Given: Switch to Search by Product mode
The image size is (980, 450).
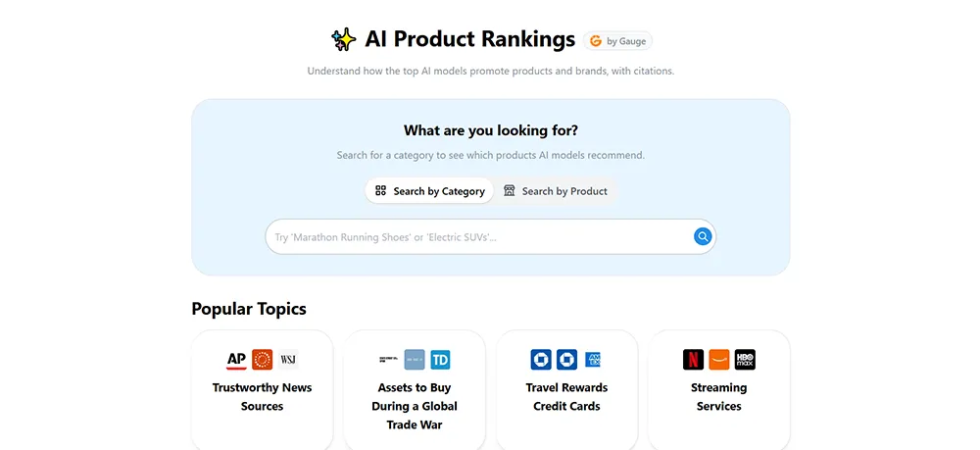Looking at the screenshot, I should pyautogui.click(x=556, y=191).
